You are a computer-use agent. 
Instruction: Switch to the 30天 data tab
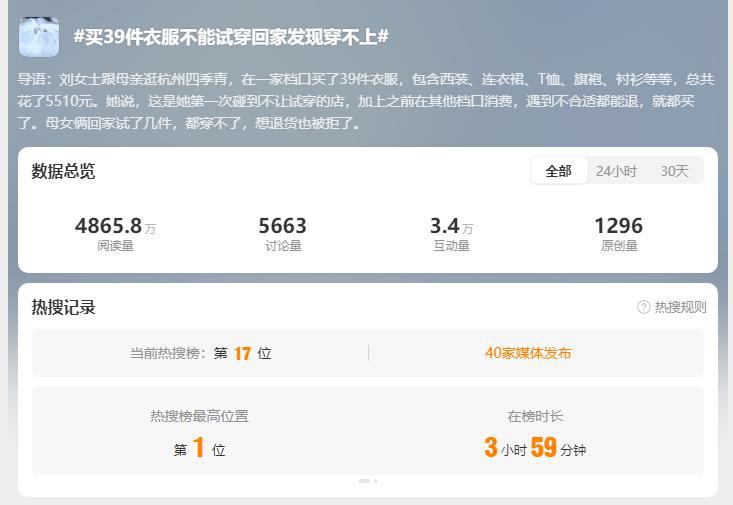click(674, 171)
